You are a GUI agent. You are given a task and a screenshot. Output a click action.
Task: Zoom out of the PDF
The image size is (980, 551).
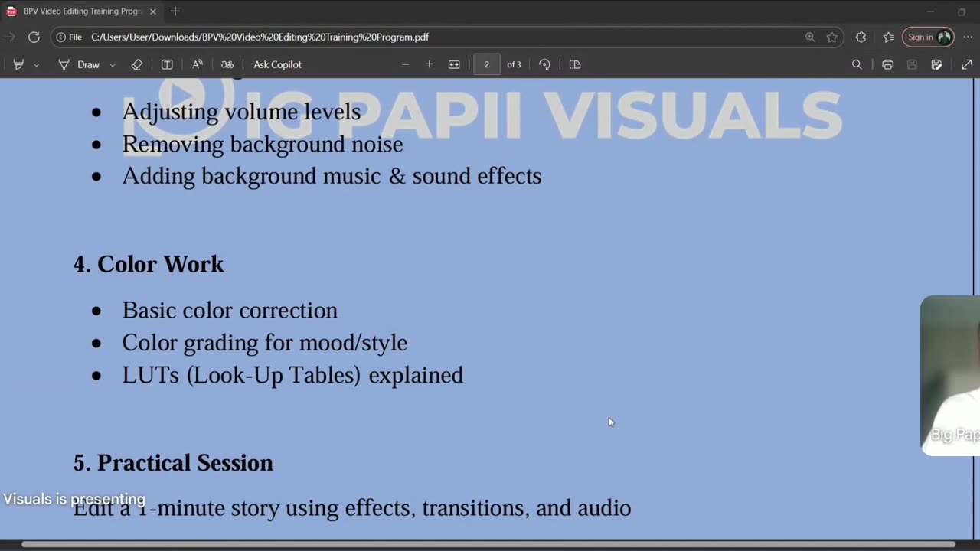(x=406, y=65)
